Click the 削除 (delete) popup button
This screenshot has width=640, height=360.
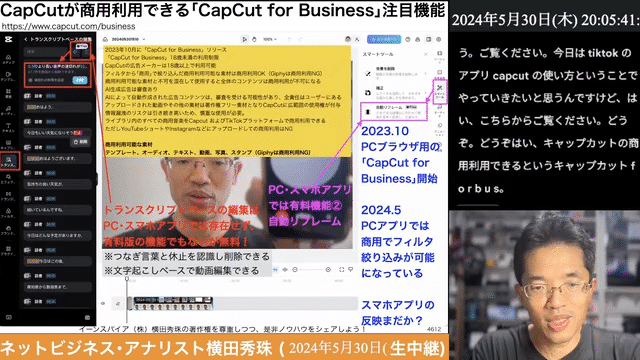point(80,142)
